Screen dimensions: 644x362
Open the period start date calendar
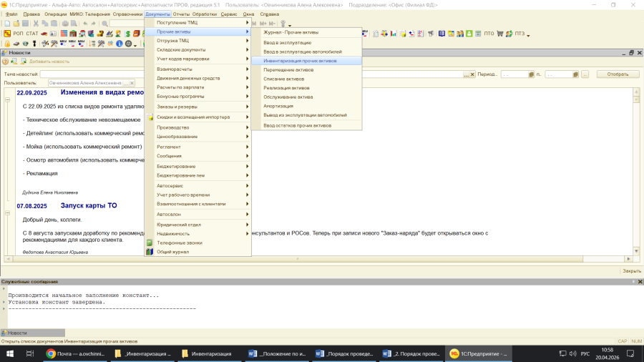coord(532,74)
